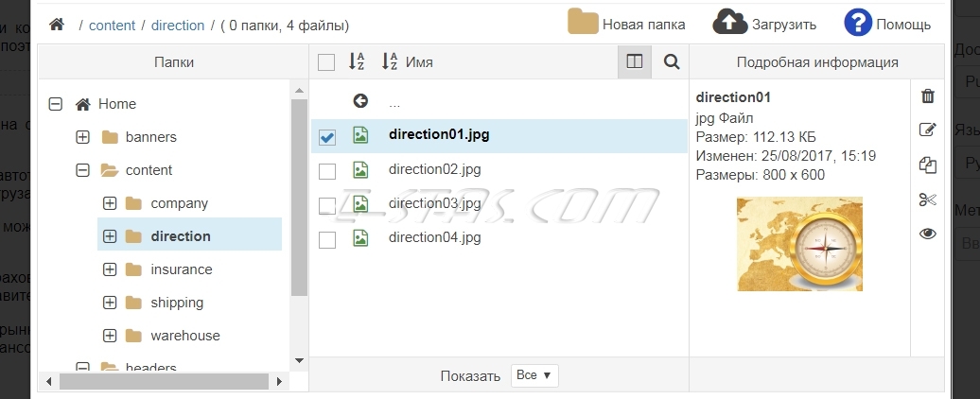Sort files using the first A-Z sort icon
The width and height of the screenshot is (980, 399).
(357, 61)
